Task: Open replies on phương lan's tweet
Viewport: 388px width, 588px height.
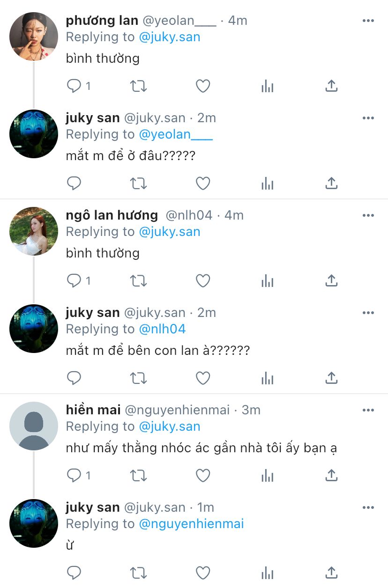Action: [x=79, y=86]
